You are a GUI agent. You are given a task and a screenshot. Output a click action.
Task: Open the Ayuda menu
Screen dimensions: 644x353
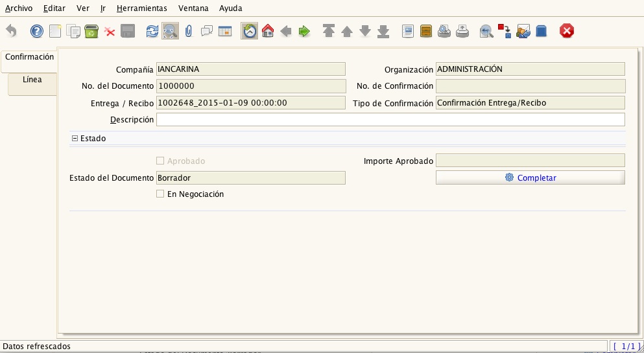coord(231,8)
